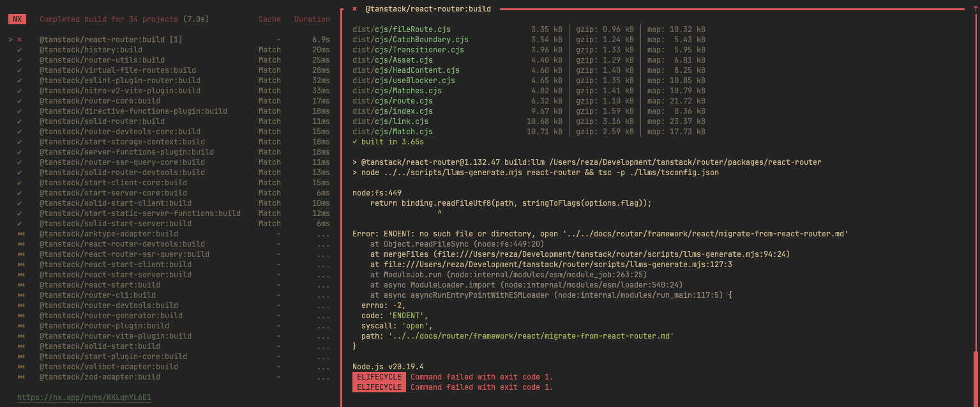
Task: Select skipped @tanstack/react-start:build row
Action: click(x=169, y=285)
